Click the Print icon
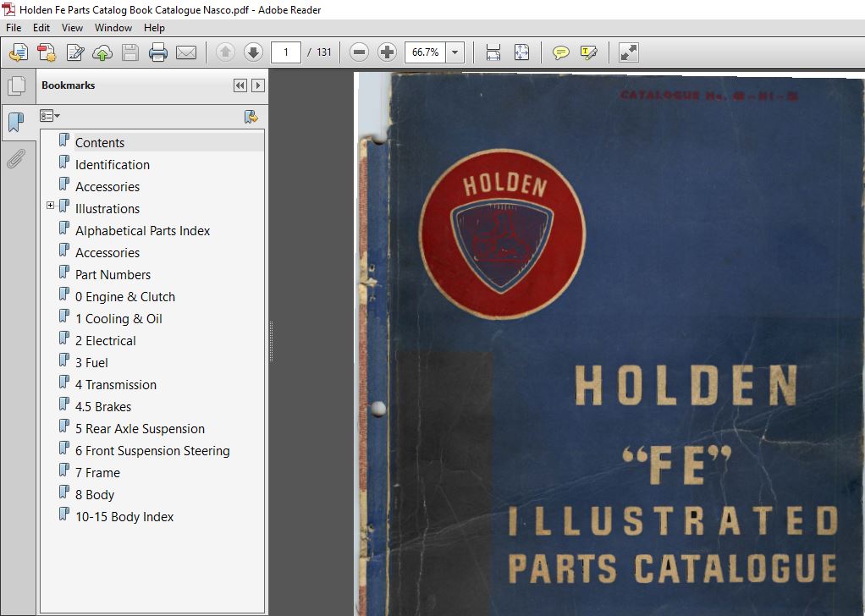The image size is (865, 616). click(158, 52)
